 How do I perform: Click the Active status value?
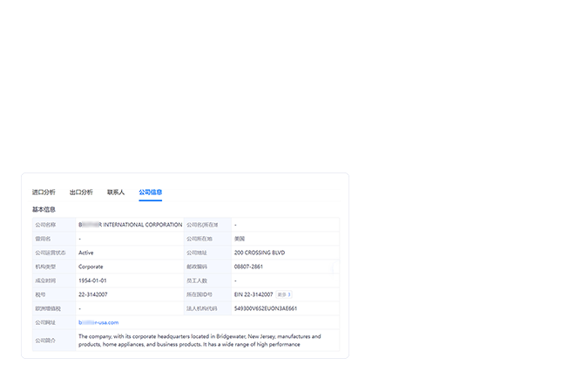85,253
